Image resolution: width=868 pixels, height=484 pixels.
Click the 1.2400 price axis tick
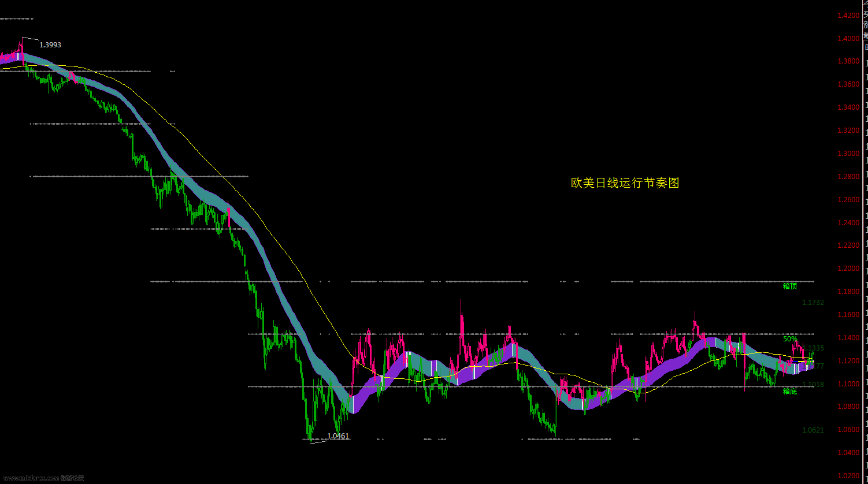tap(848, 223)
